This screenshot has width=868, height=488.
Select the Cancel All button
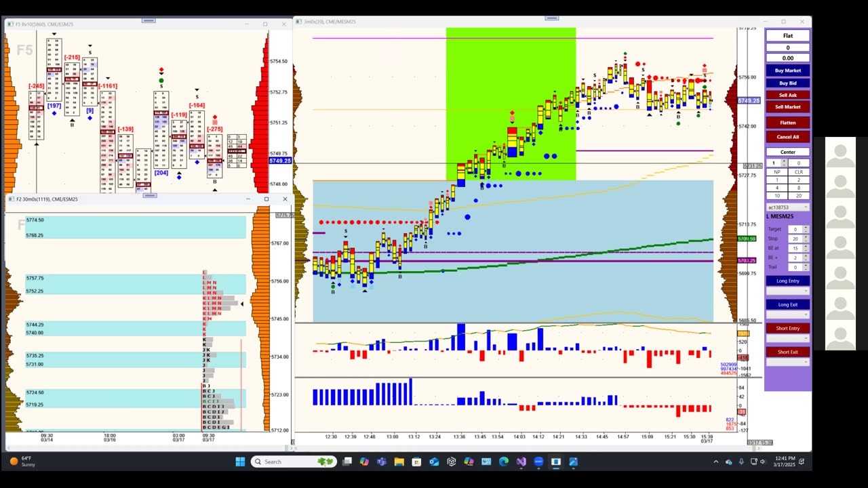pyautogui.click(x=788, y=137)
